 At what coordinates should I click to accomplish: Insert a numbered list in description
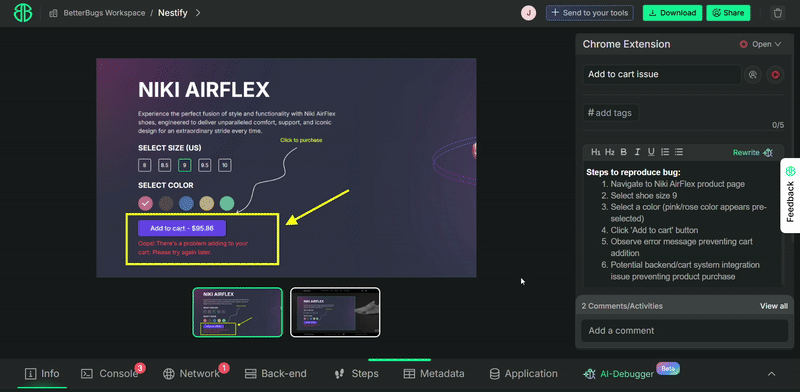click(665, 152)
